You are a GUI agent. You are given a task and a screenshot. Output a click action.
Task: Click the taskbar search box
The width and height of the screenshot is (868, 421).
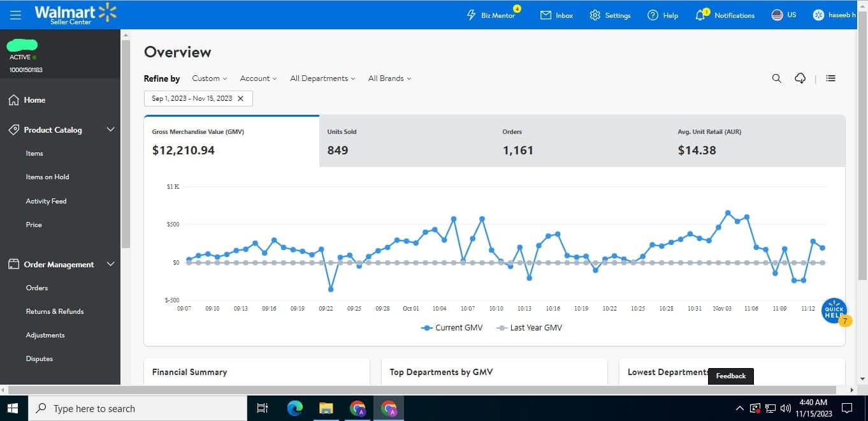pos(137,408)
